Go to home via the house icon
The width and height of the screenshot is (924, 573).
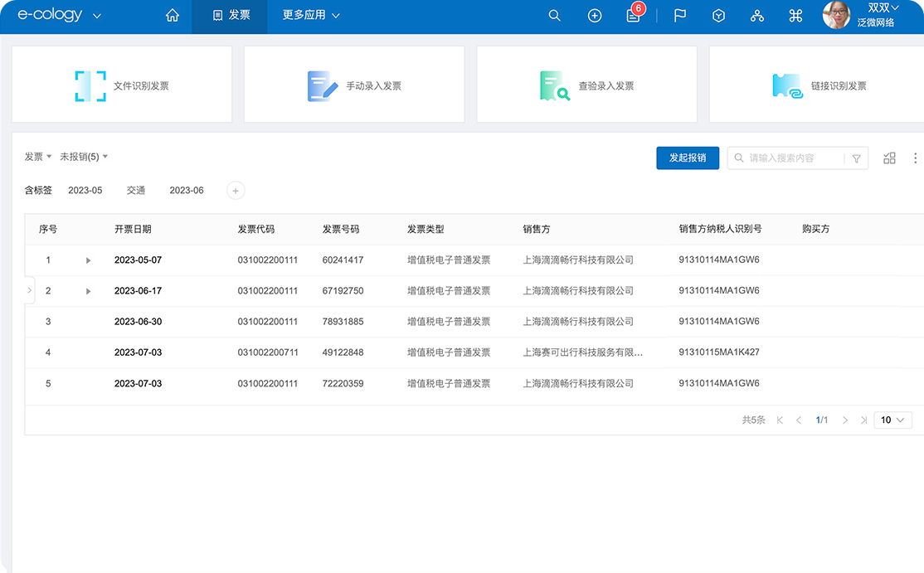pos(172,15)
